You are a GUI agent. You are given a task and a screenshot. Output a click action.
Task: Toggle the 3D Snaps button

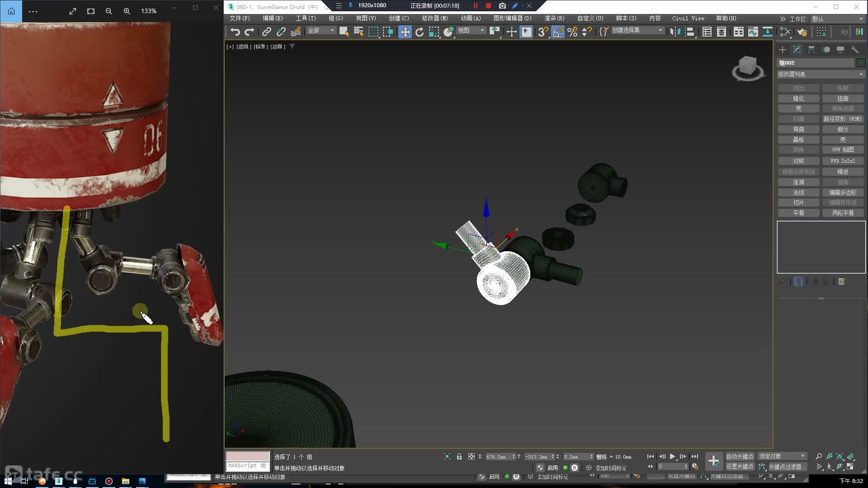click(x=543, y=32)
